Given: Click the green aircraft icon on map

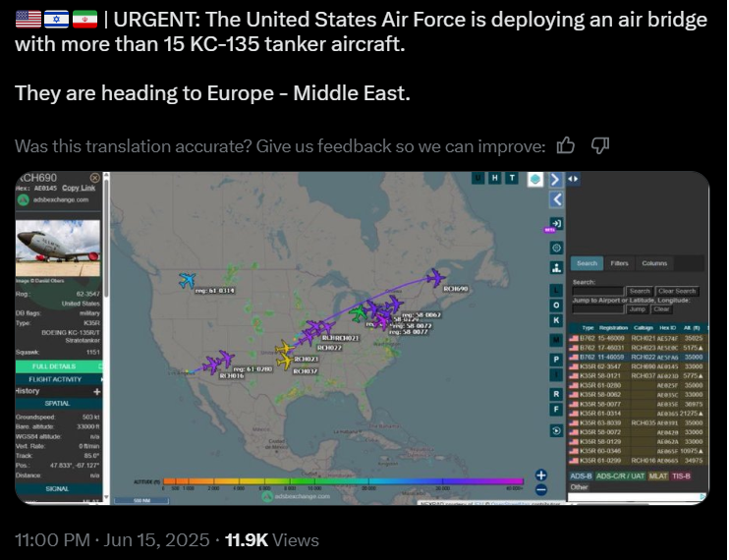Looking at the screenshot, I should click(x=358, y=313).
